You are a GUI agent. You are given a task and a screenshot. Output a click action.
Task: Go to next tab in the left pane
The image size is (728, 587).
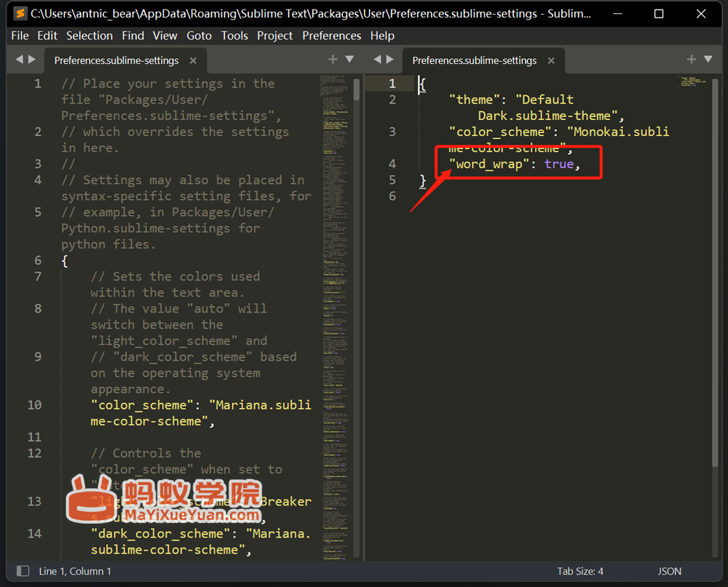coord(32,60)
